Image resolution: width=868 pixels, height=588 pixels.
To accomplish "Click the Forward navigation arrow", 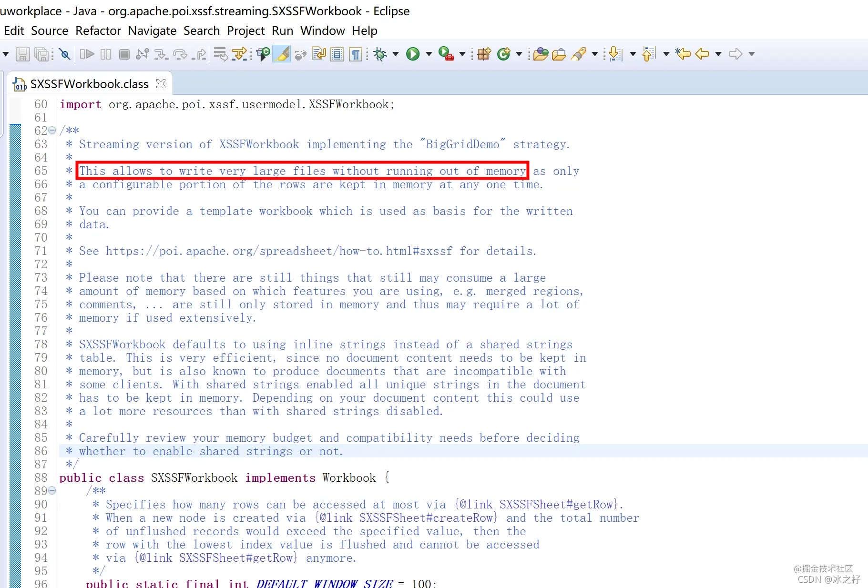I will pyautogui.click(x=735, y=54).
